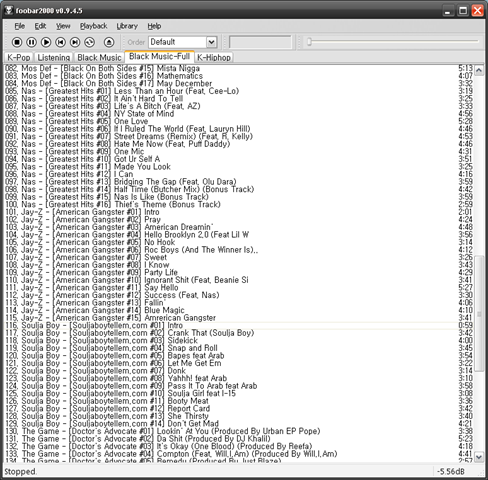Switch to the Black Music playlist tab

click(99, 57)
